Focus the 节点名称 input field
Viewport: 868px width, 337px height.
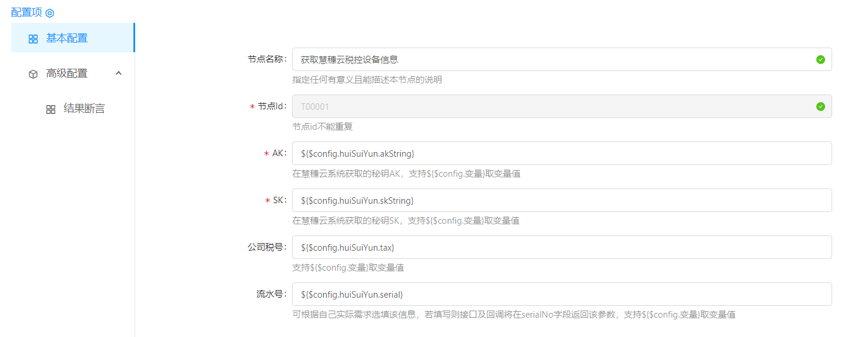click(552, 59)
